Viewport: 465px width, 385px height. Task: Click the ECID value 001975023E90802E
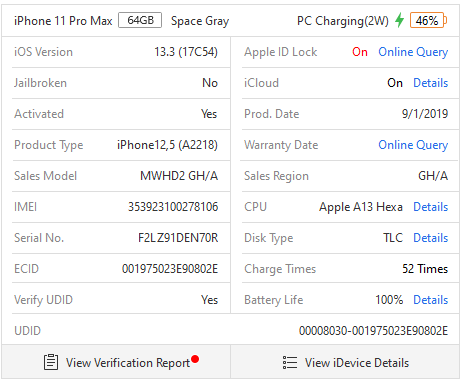170,269
